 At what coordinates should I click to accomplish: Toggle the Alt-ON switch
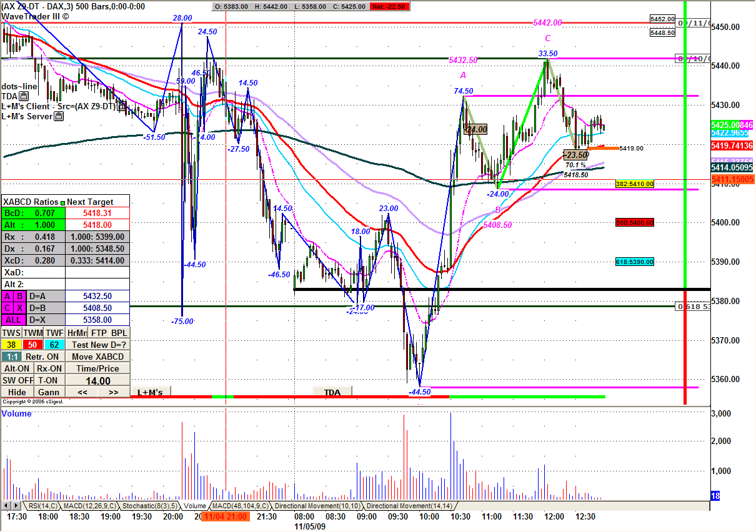pyautogui.click(x=17, y=368)
